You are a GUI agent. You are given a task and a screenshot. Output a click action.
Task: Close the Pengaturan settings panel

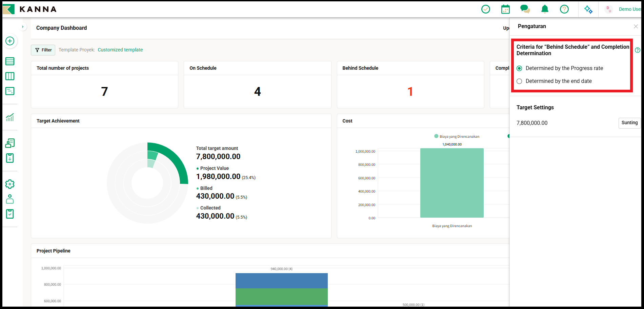click(x=636, y=26)
